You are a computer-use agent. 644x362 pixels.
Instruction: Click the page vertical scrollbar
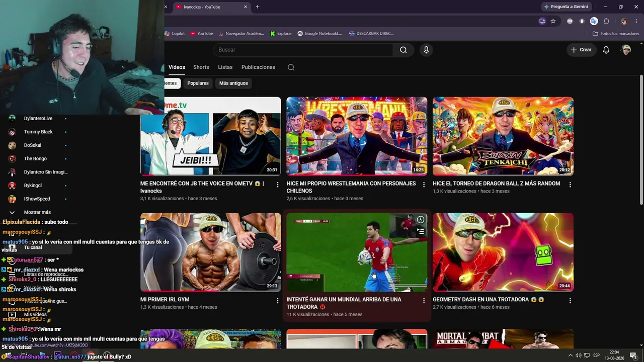[x=641, y=140]
